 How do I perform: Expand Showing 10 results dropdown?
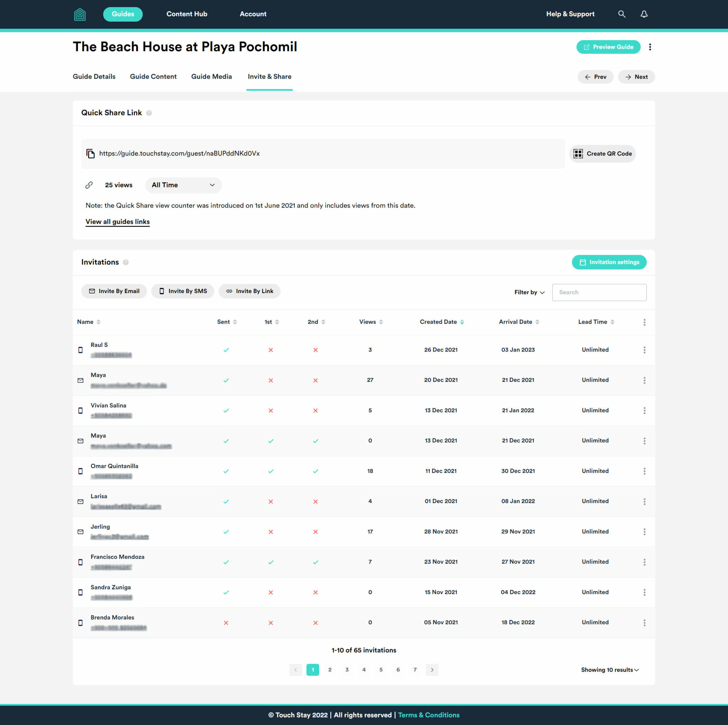tap(609, 670)
